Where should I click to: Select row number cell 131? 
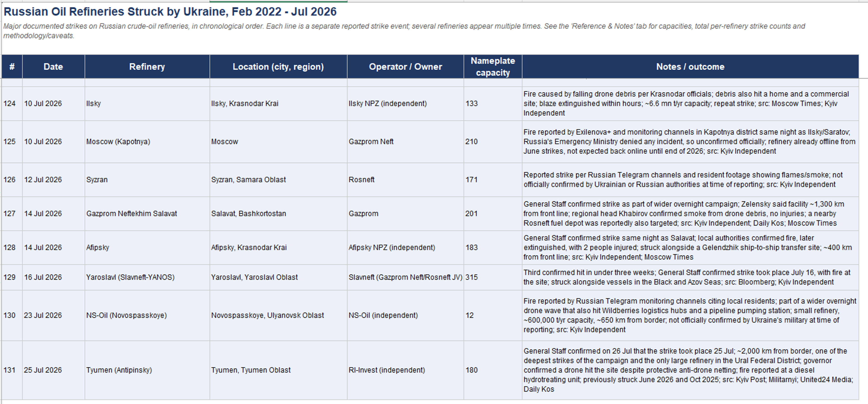coord(12,370)
